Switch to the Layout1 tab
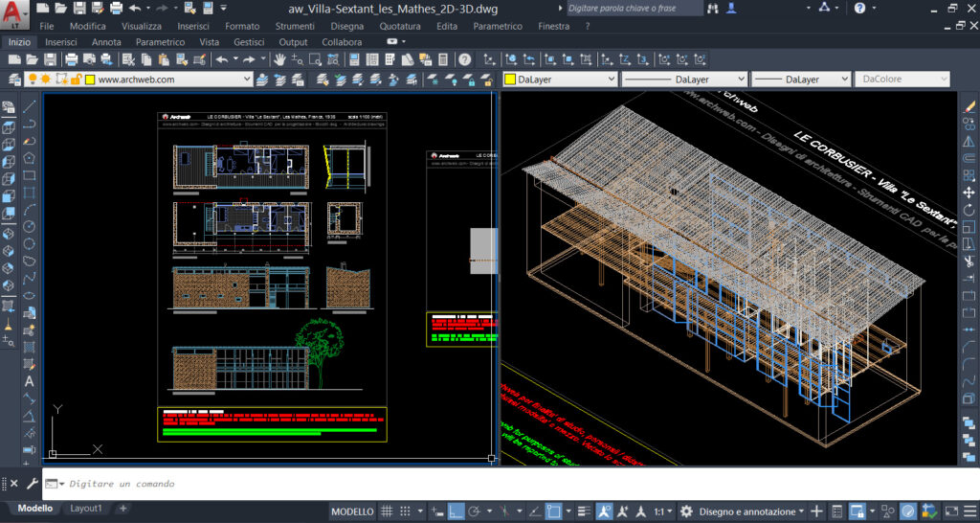The width and height of the screenshot is (980, 523). pyautogui.click(x=85, y=508)
